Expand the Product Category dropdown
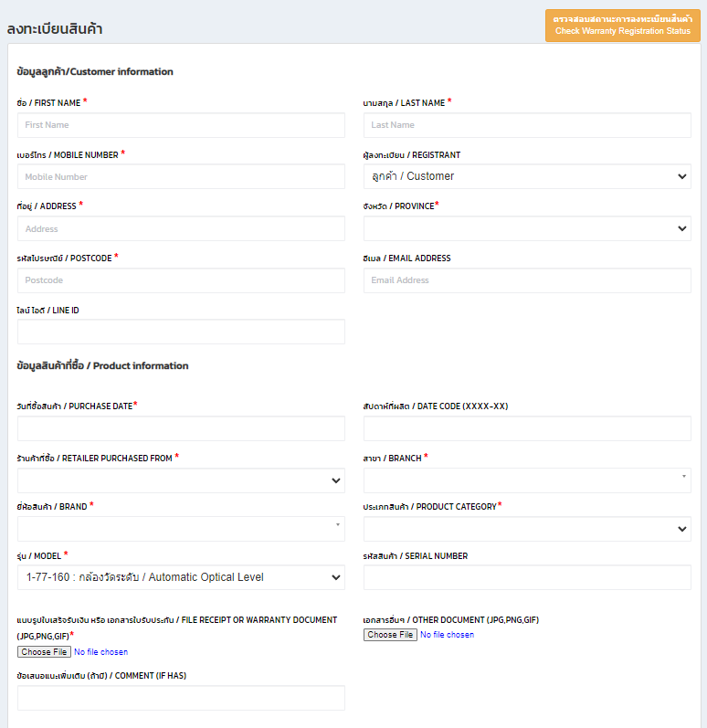The width and height of the screenshot is (707, 728). pos(527,529)
